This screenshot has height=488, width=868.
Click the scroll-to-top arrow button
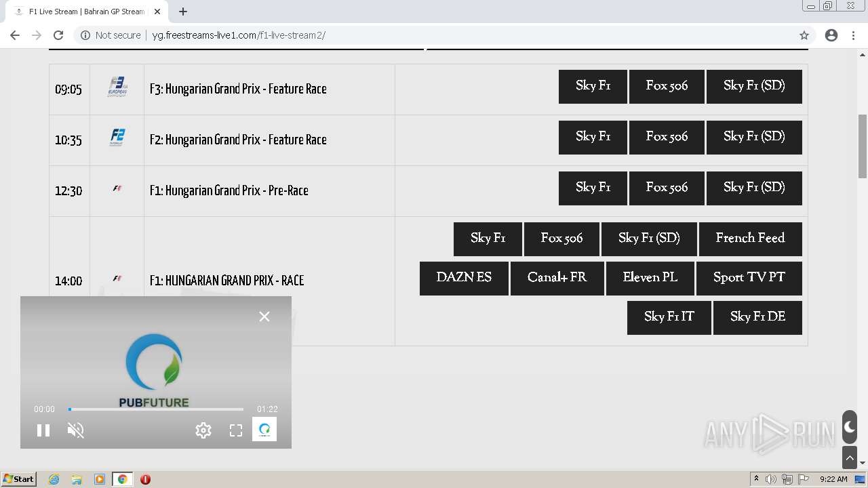pos(850,458)
